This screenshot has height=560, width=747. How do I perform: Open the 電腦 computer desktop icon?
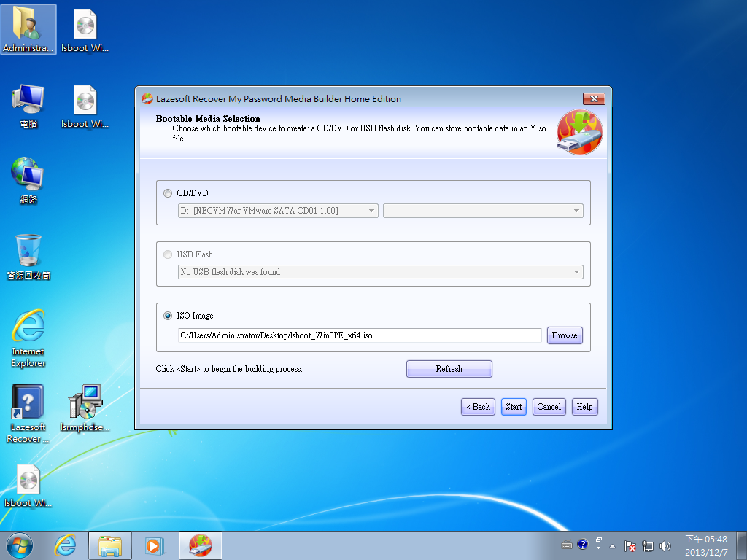pyautogui.click(x=28, y=105)
